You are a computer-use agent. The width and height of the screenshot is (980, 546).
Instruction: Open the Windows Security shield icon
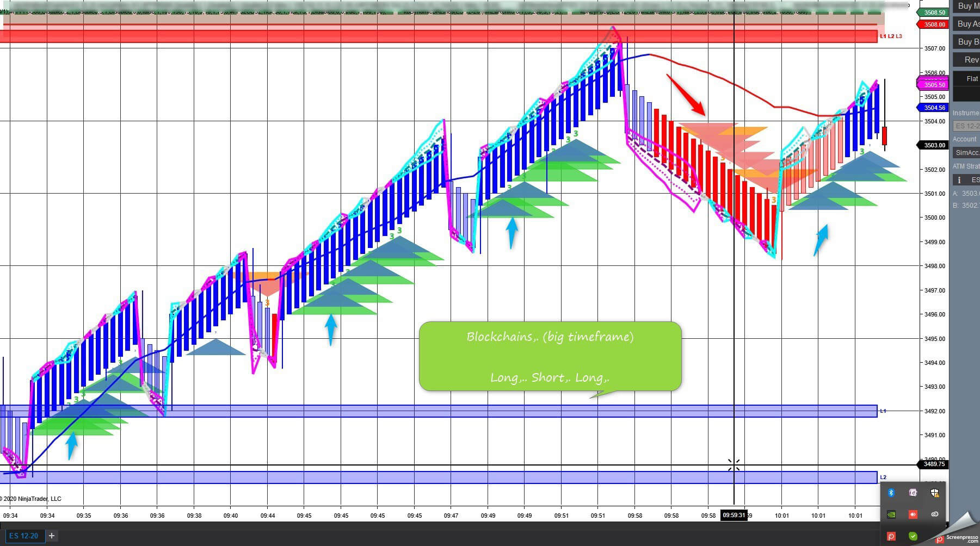(934, 493)
